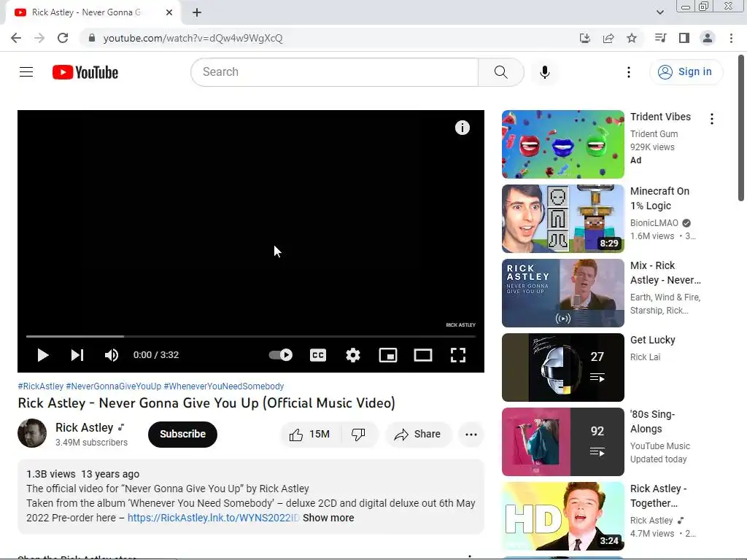Install YouTube app icon in address bar
The width and height of the screenshot is (747, 560).
click(584, 38)
